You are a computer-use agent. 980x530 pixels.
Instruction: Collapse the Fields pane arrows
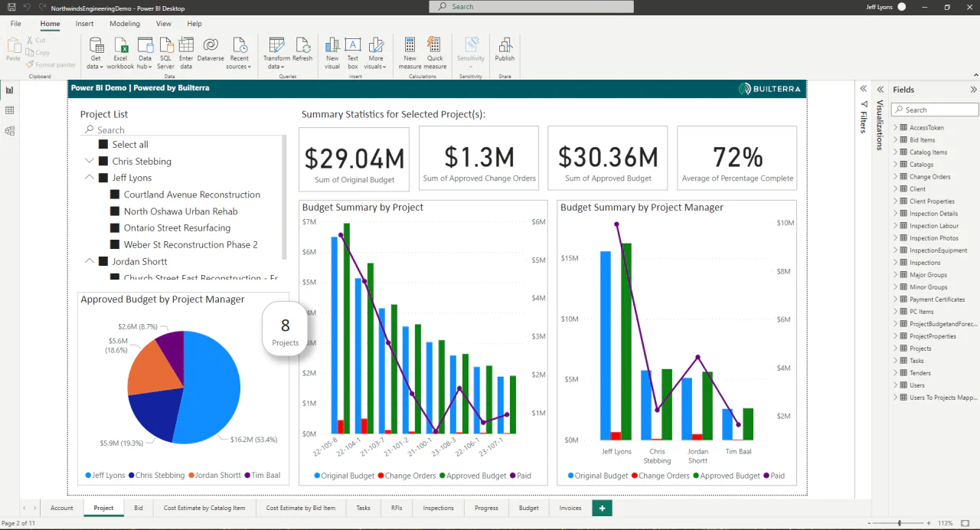pos(973,90)
